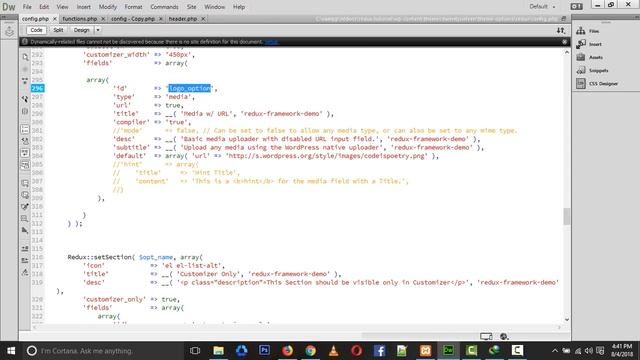
Task: Switch to Code view
Action: [36, 30]
